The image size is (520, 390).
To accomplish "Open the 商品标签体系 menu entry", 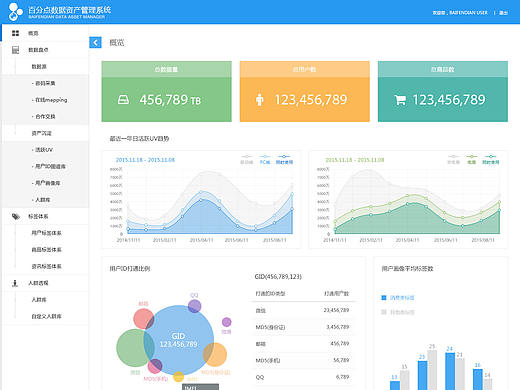I will click(45, 250).
